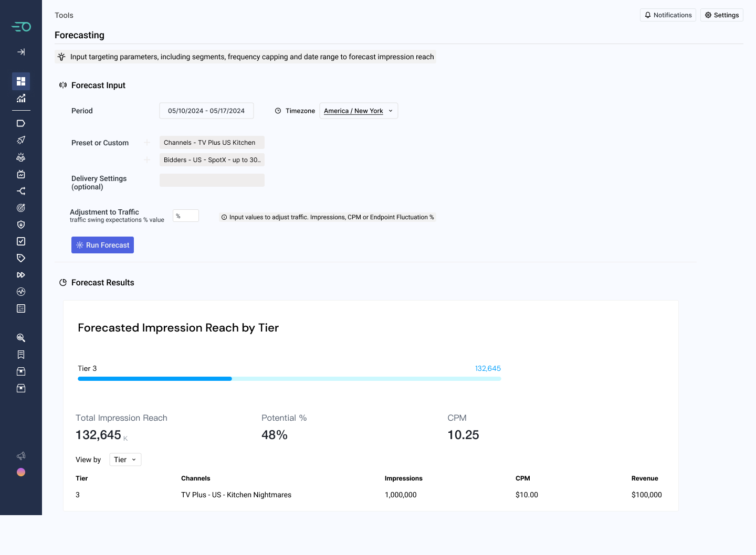Viewport: 756px width, 555px height.
Task: Click the Run Forecast button
Action: click(102, 245)
